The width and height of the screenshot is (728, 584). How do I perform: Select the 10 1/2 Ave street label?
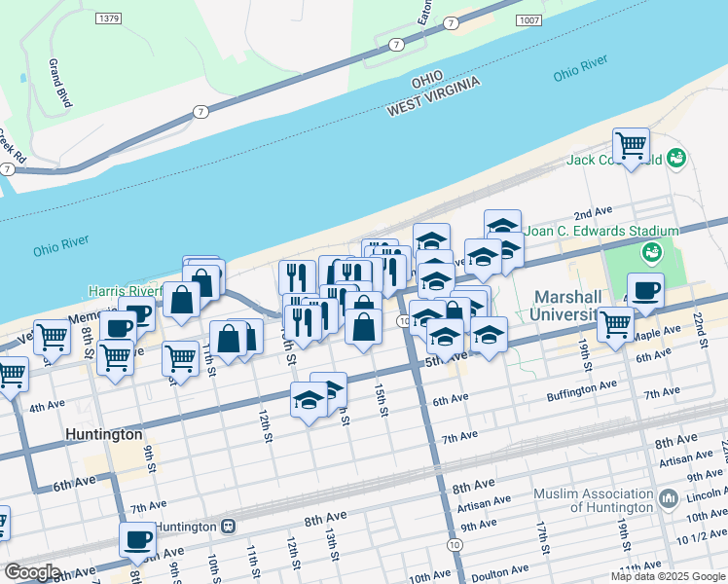[x=702, y=536]
